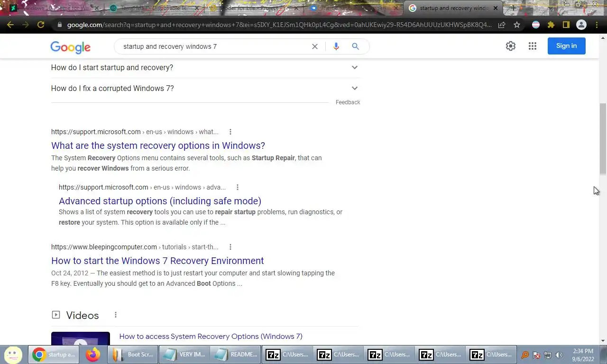
Task: Go back using the browser back arrow
Action: coord(10,25)
